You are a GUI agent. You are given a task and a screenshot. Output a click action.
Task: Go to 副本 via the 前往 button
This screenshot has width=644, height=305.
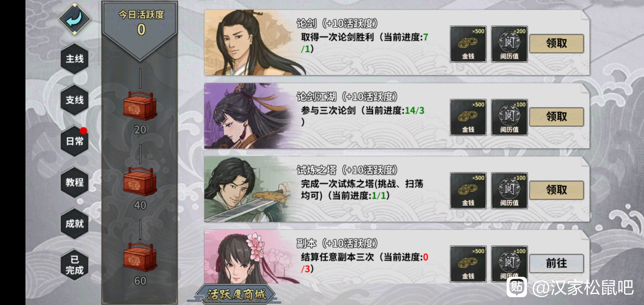pyautogui.click(x=556, y=263)
